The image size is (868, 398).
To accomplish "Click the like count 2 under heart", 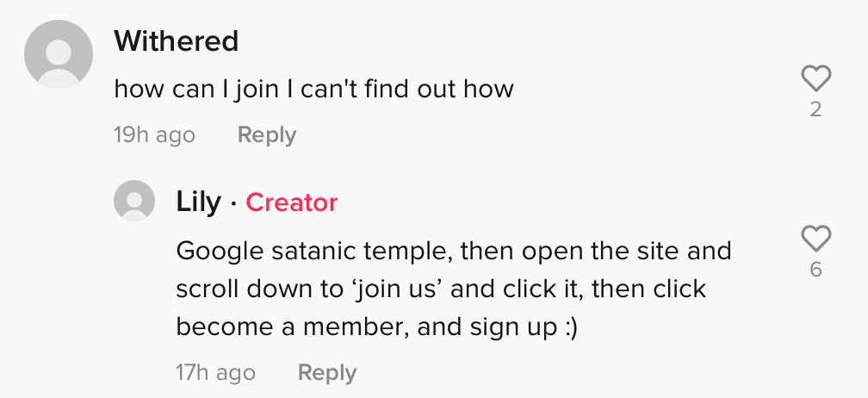I will (x=815, y=109).
